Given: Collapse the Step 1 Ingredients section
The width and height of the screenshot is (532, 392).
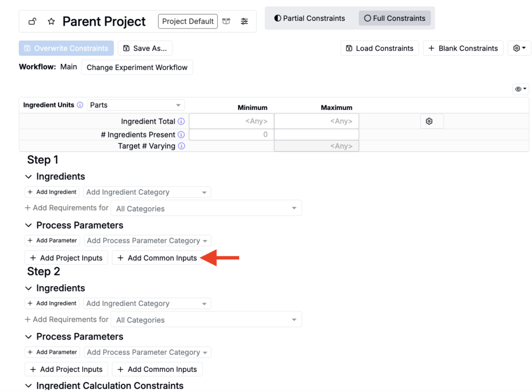Looking at the screenshot, I should [29, 177].
